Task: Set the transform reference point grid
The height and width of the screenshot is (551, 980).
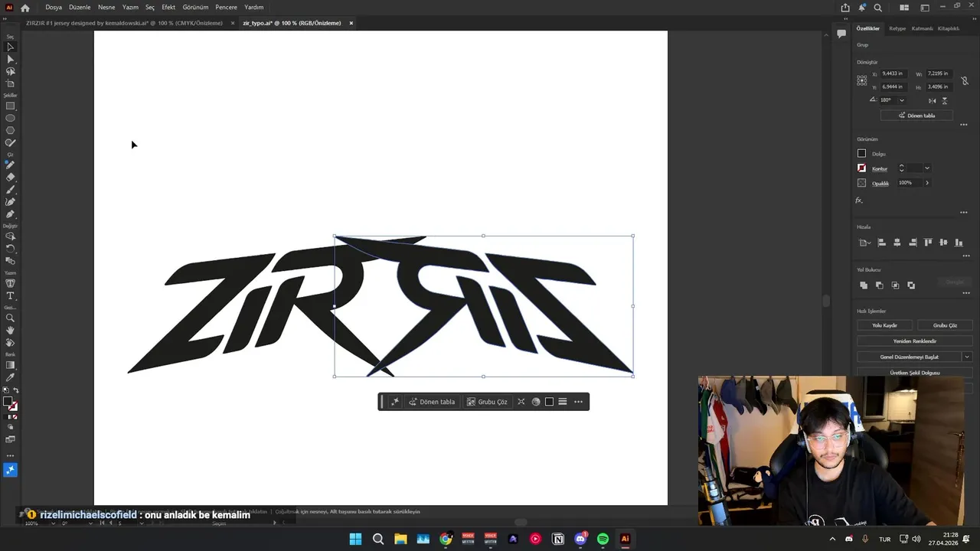Action: [862, 80]
